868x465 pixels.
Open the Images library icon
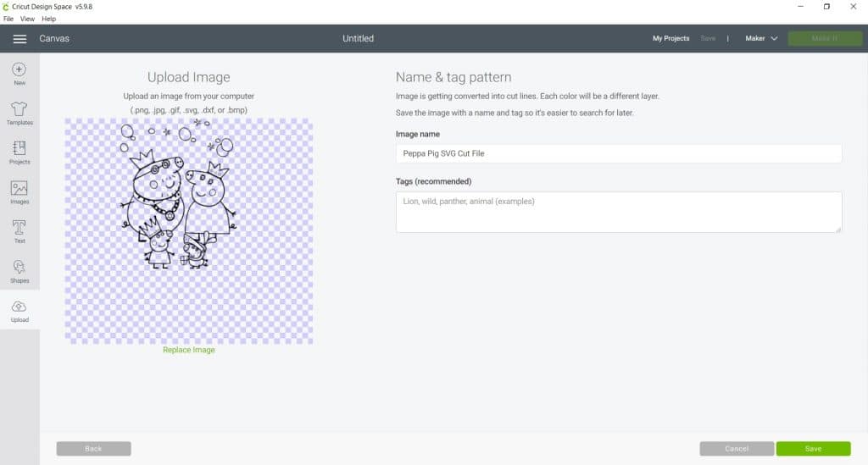(x=19, y=188)
